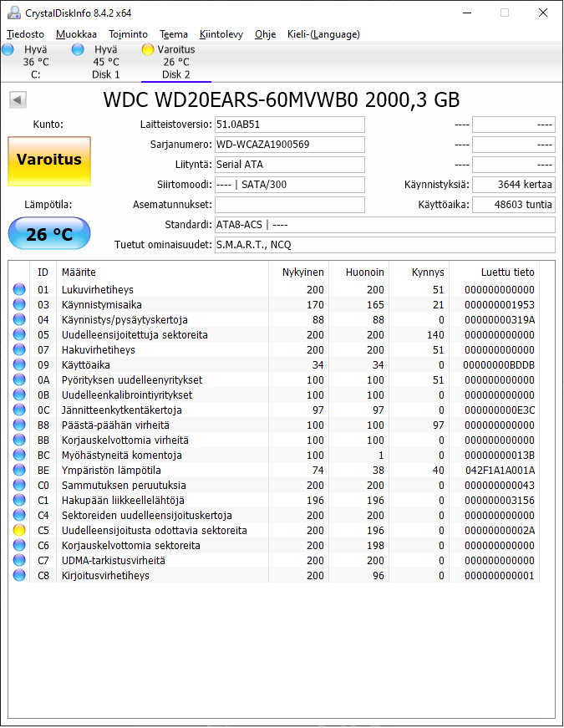
Task: Click the Standardi field ATA8-ACS
Action: (385, 225)
